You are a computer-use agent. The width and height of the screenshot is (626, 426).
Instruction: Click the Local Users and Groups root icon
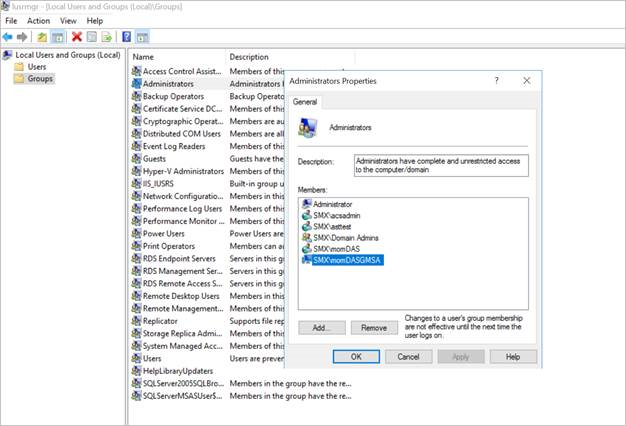tap(7, 55)
